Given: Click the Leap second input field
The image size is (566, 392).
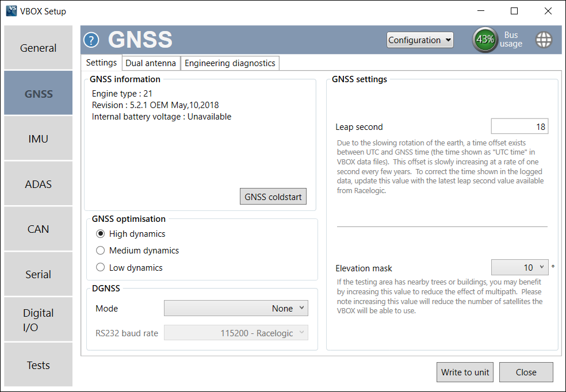Looking at the screenshot, I should click(x=519, y=126).
